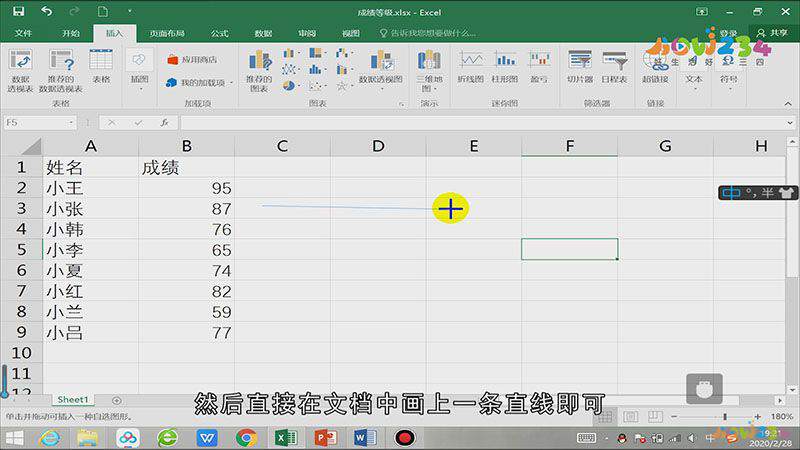Open statistic histogram chart dropdown

[317, 69]
